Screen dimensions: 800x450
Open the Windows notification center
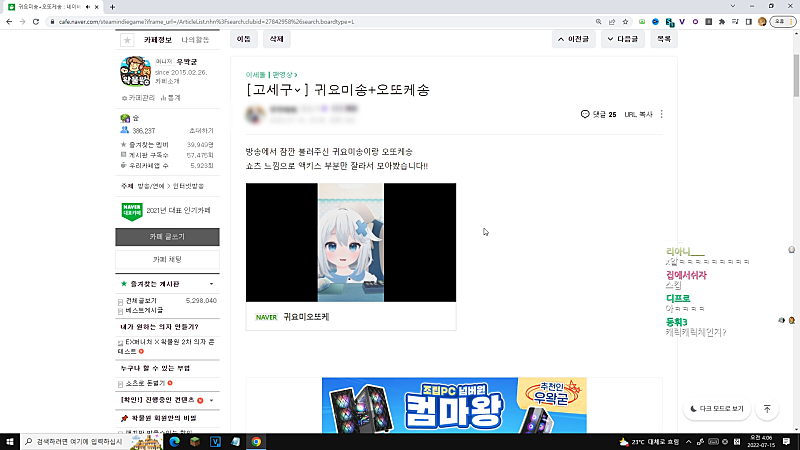[786, 441]
